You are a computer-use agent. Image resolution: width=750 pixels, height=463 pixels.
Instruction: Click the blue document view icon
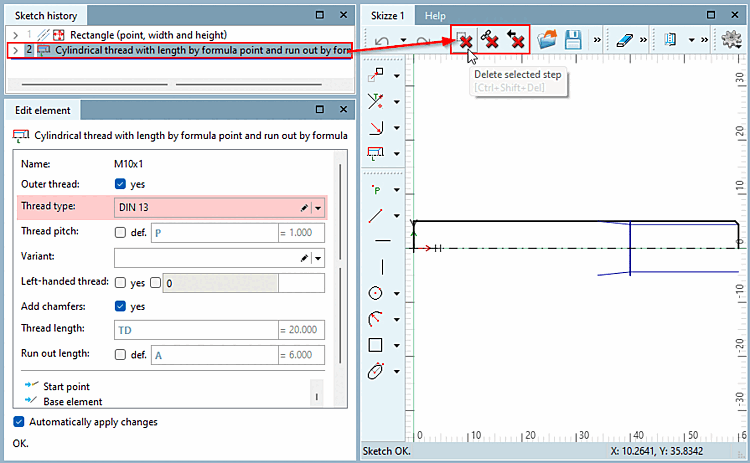(671, 40)
